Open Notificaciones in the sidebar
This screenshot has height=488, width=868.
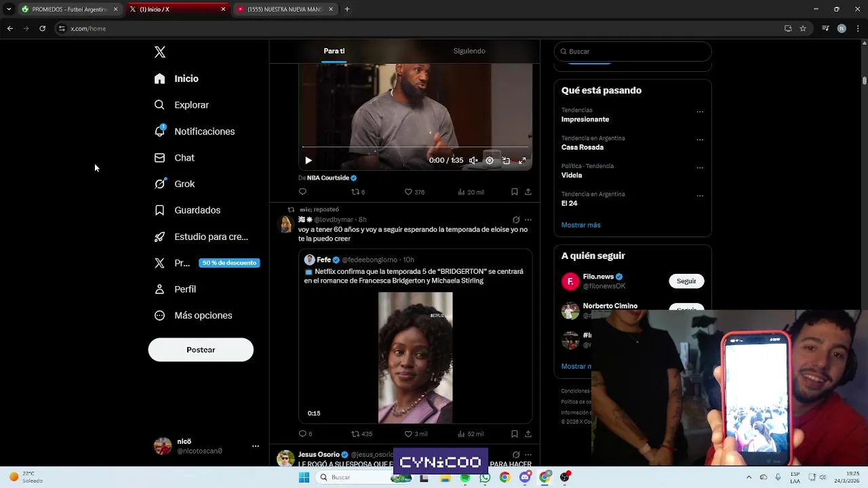[194, 131]
